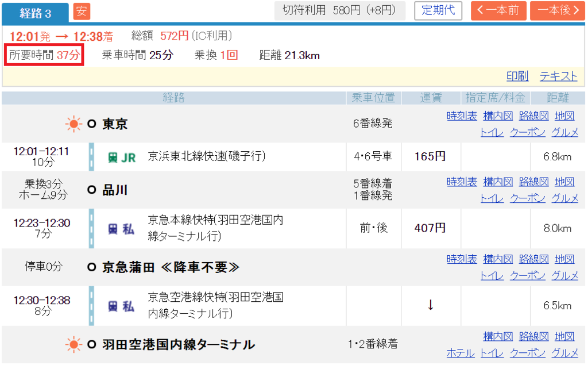The width and height of the screenshot is (588, 365).
Task: Click the 所要時間 37分 text
Action: point(44,55)
